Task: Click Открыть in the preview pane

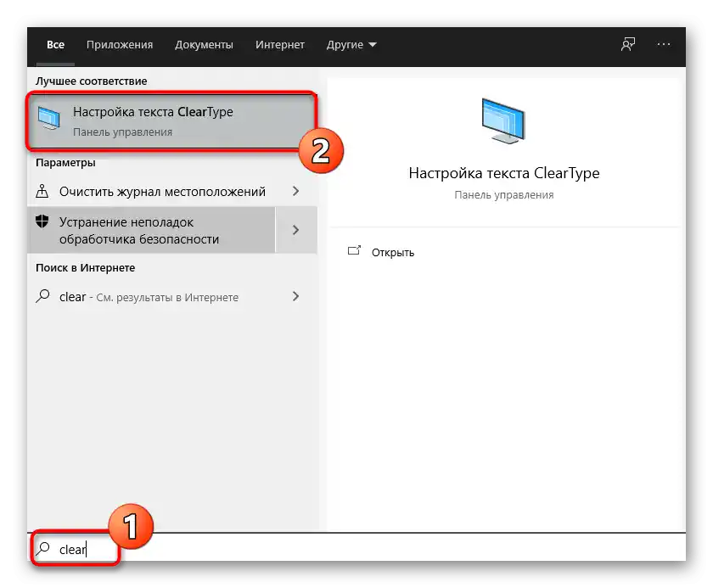Action: 393,252
